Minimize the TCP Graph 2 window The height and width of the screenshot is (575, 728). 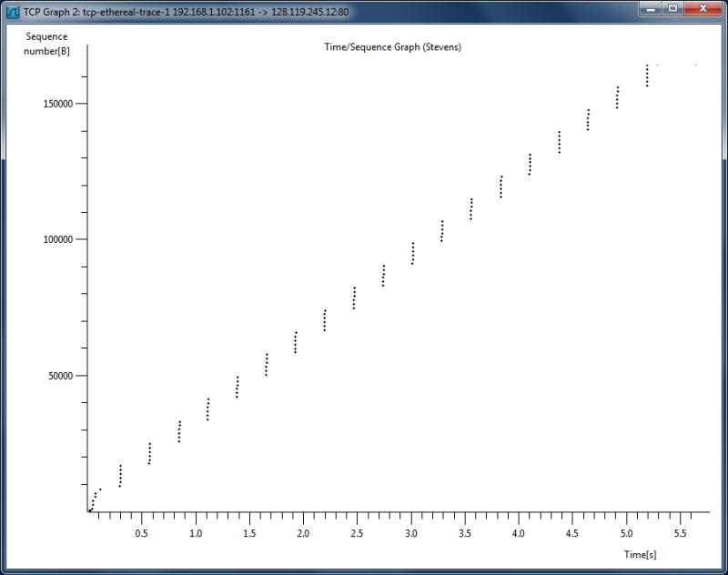[x=651, y=9]
